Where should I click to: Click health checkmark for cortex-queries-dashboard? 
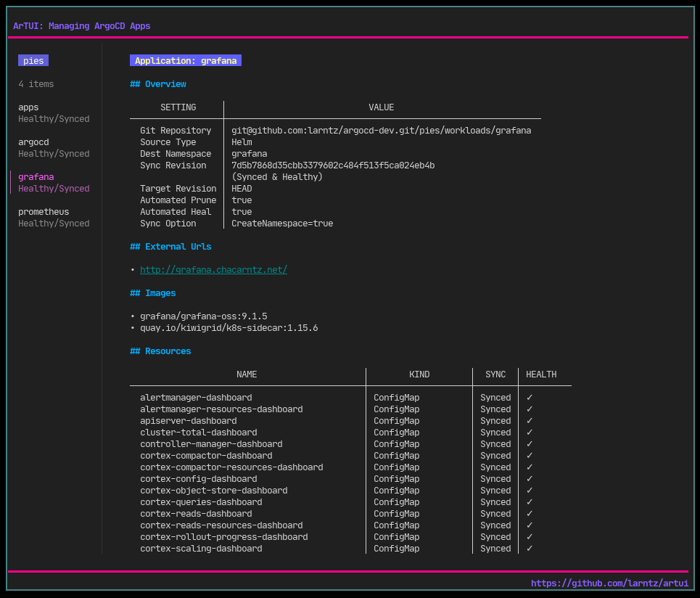(530, 502)
